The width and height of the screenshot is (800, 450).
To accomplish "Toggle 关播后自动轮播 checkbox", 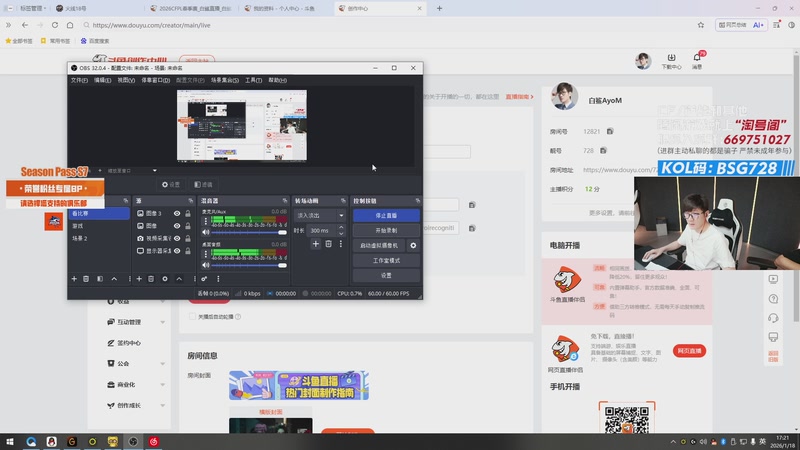I will click(192, 317).
